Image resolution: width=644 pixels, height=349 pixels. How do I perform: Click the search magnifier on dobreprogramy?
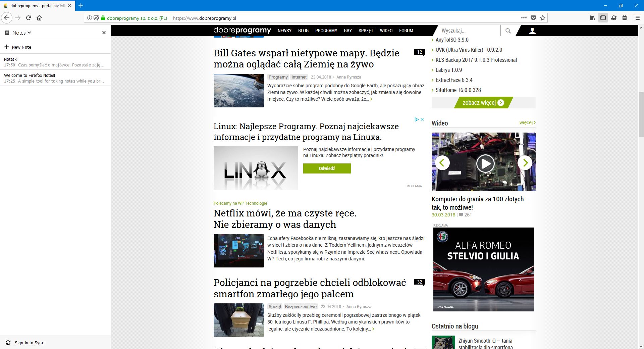508,31
